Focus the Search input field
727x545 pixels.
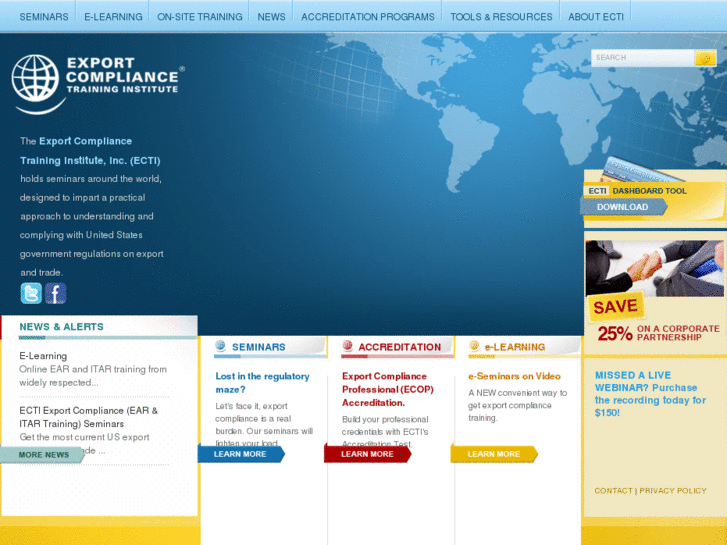[x=643, y=58]
